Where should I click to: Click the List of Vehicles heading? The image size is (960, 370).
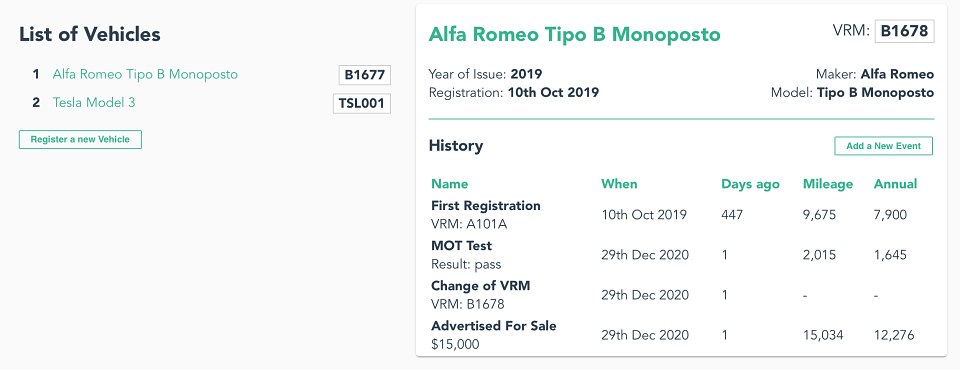pyautogui.click(x=90, y=34)
